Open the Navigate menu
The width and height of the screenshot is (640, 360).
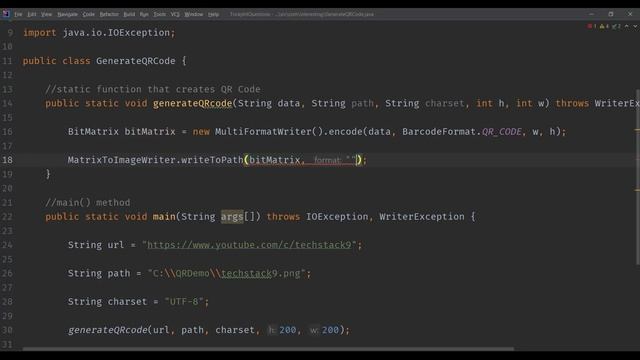point(67,14)
